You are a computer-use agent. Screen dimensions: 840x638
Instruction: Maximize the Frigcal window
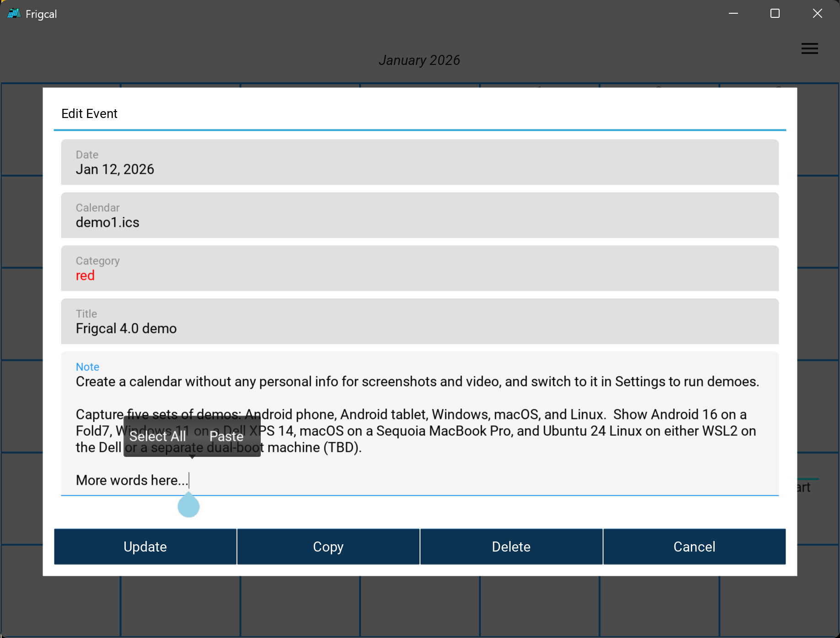tap(775, 14)
